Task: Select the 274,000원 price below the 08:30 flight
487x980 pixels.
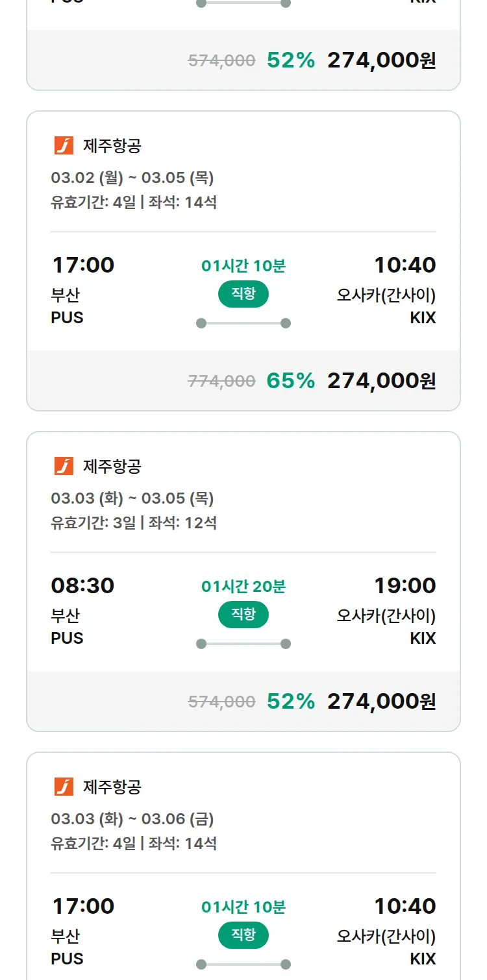Action: [381, 702]
